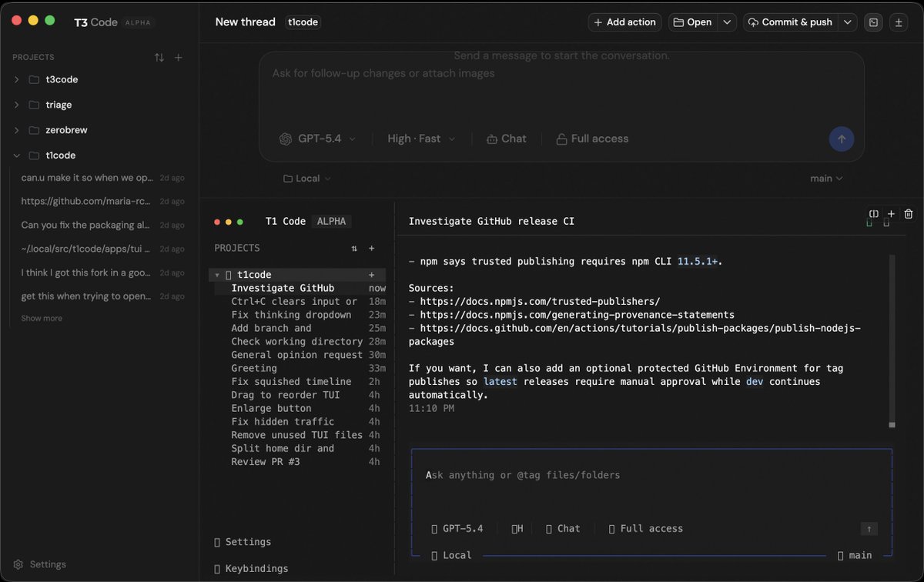Viewport: 924px width, 582px height.
Task: Click the main branch label in T1 Code
Action: point(855,555)
